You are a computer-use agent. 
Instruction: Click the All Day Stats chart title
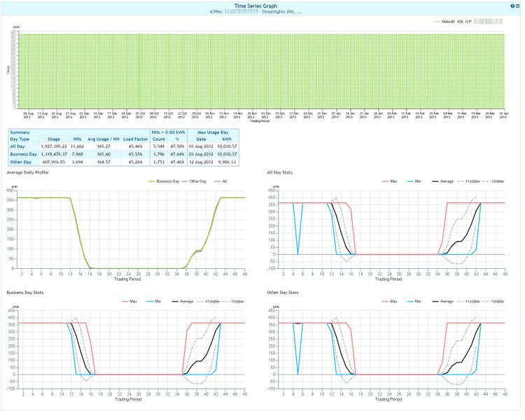(279, 172)
